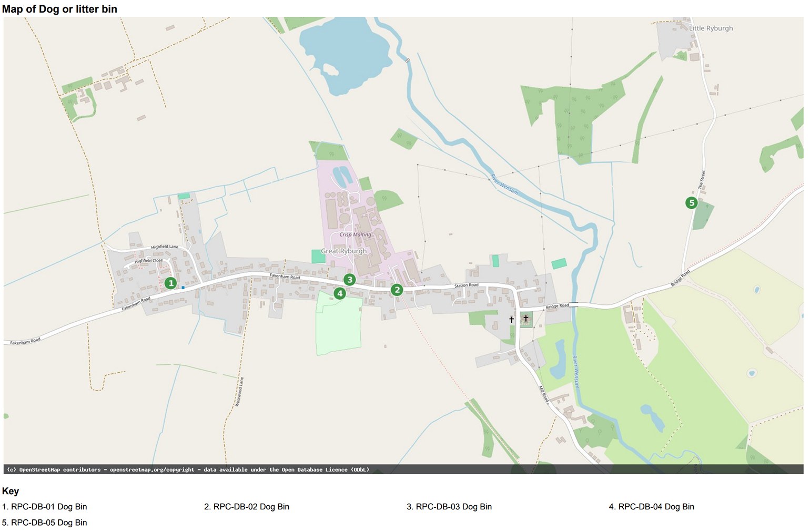Click the 'Key' heading below the map

point(11,491)
